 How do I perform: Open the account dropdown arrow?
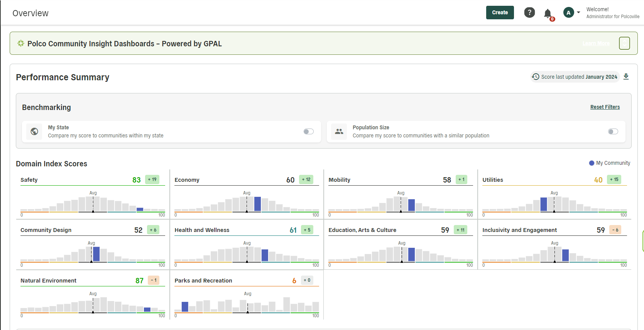578,12
